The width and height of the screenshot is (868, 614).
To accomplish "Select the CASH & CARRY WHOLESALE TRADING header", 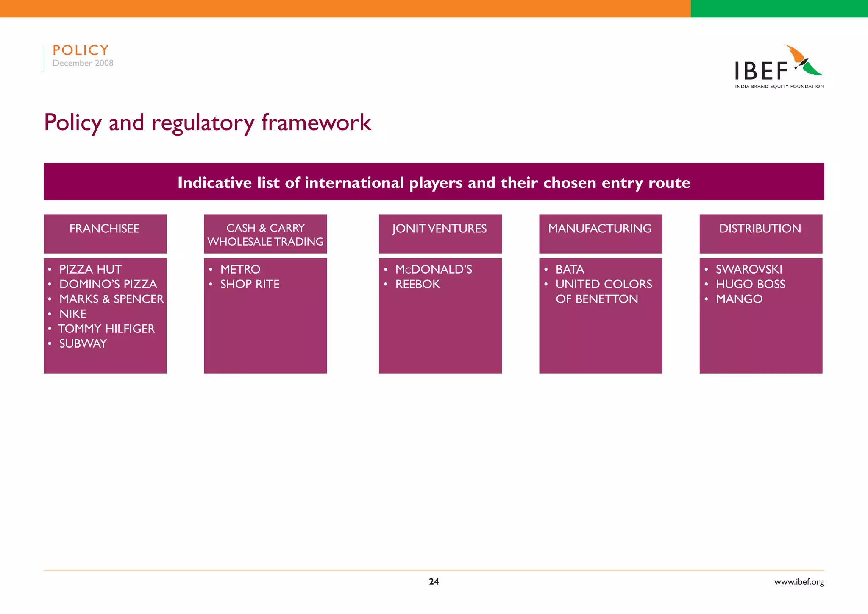I will click(x=265, y=234).
